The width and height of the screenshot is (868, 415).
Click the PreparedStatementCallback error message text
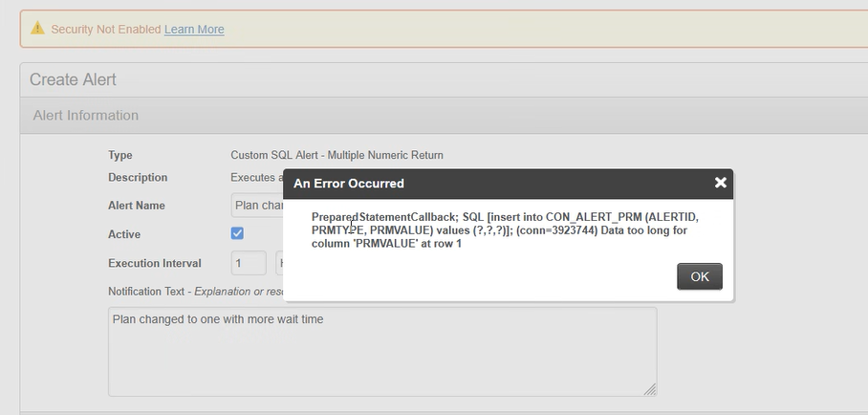click(x=505, y=229)
